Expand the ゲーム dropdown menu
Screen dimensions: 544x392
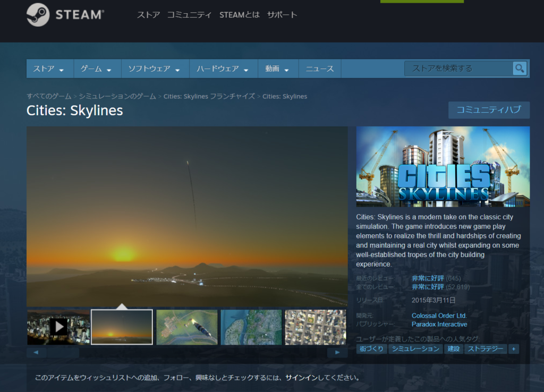[x=97, y=69]
